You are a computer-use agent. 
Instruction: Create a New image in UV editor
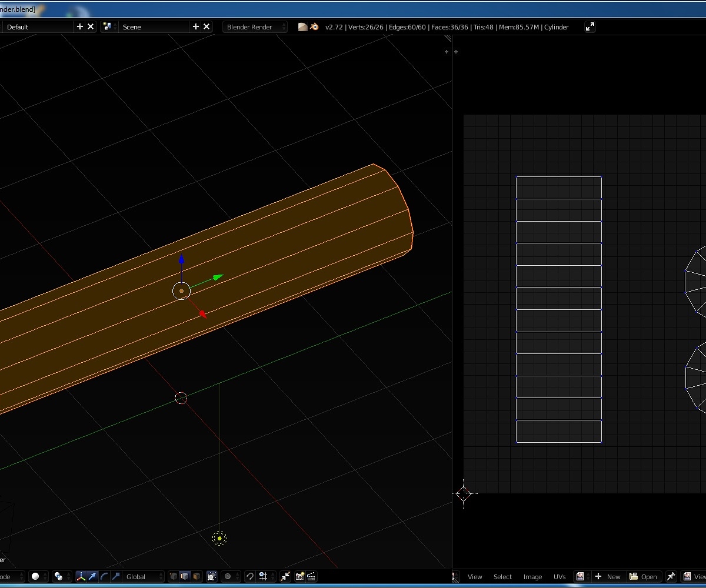[608, 576]
